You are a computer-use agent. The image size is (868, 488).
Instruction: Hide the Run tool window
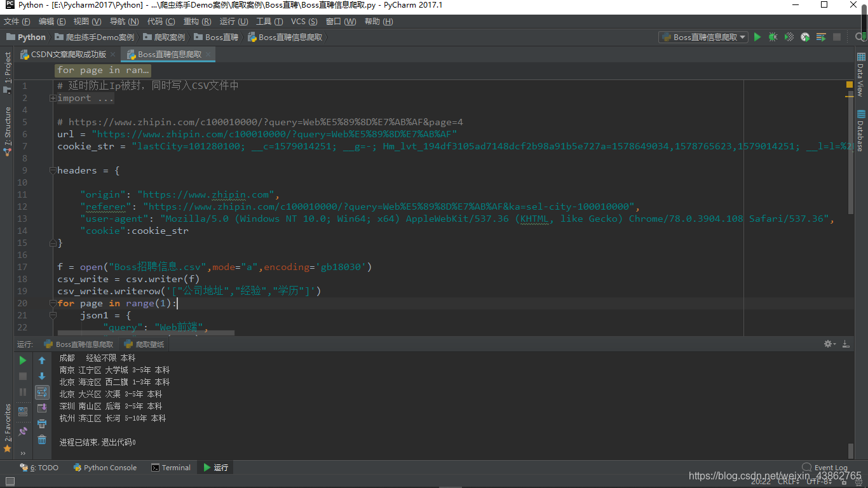pos(846,344)
